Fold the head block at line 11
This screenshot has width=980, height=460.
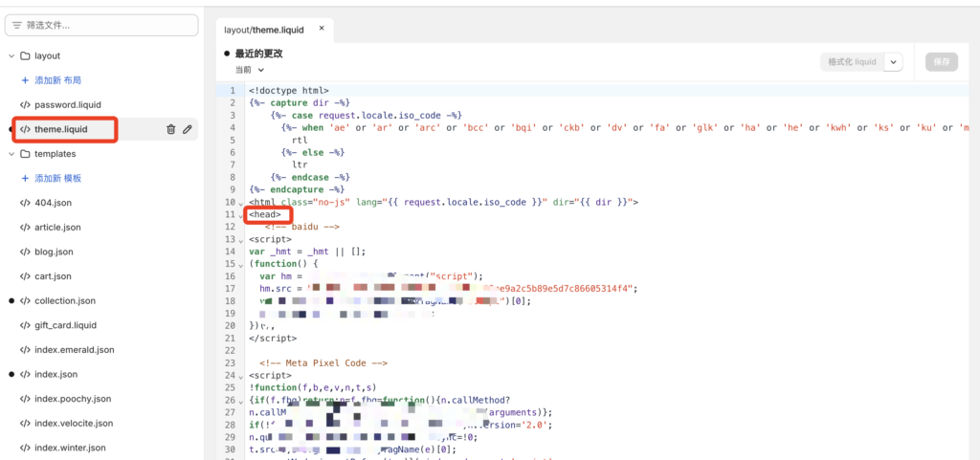point(240,215)
